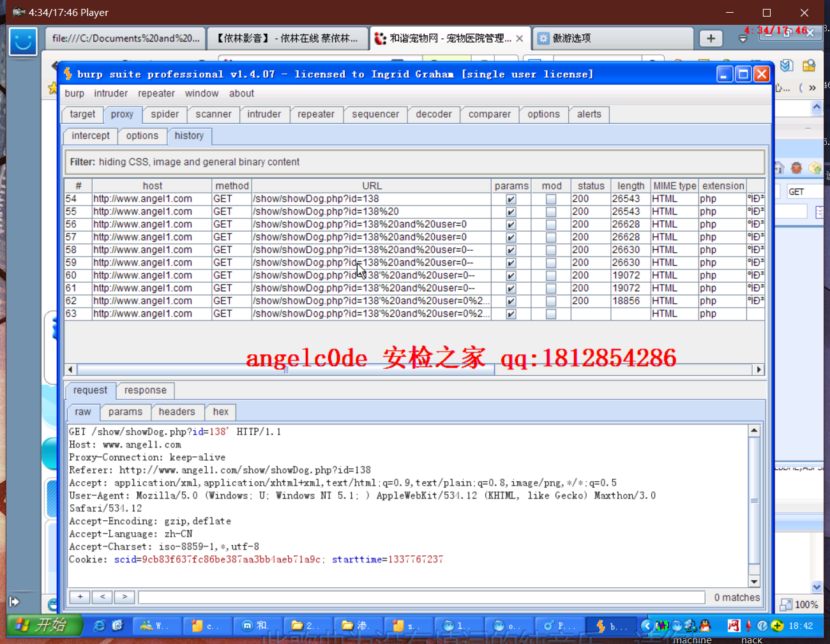This screenshot has height=644, width=830.
Task: Switch to the Burp taskbar button
Action: 612,626
